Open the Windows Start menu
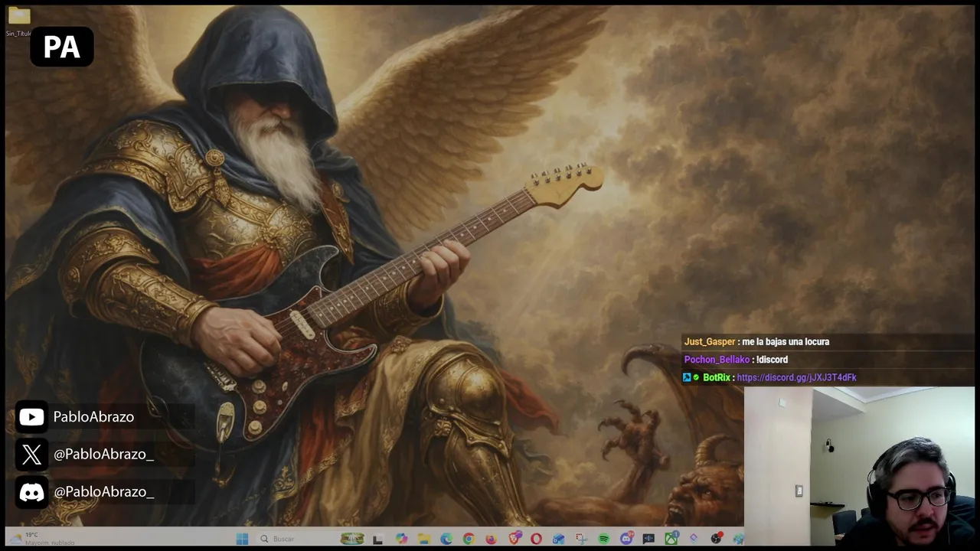 [242, 539]
